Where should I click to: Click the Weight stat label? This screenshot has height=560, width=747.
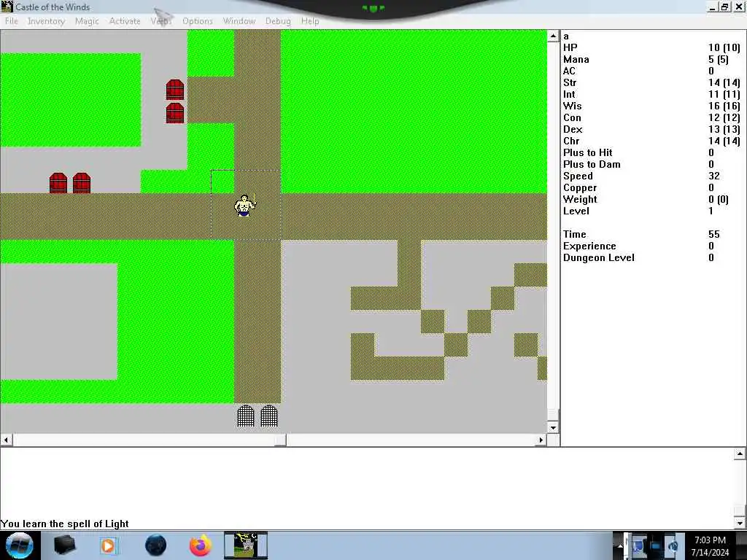(x=580, y=199)
